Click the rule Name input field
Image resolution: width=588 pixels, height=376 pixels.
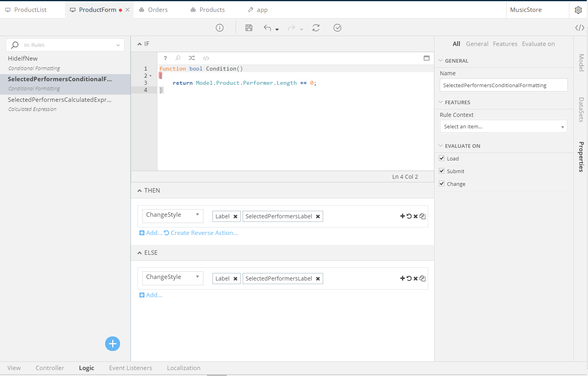tap(503, 85)
